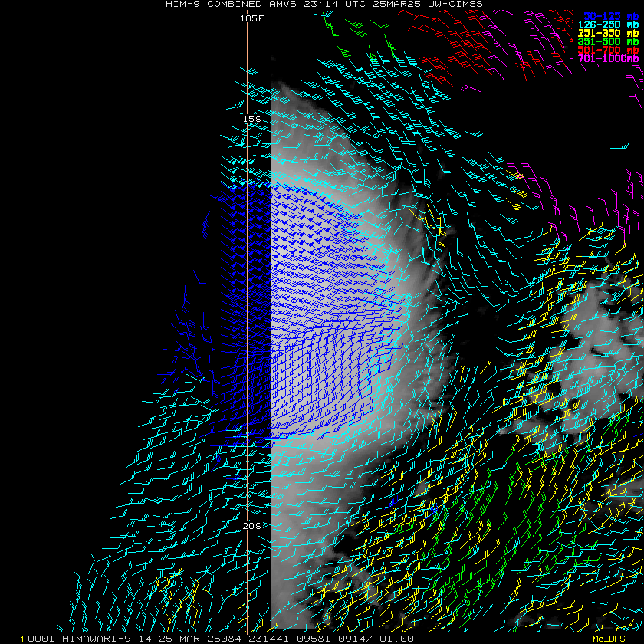This screenshot has width=644, height=644.
Task: Click the 105E longitude label
Action: (x=251, y=18)
